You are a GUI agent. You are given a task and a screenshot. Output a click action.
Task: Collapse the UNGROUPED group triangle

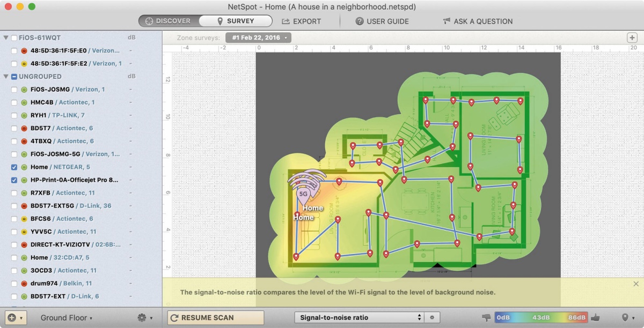point(6,77)
